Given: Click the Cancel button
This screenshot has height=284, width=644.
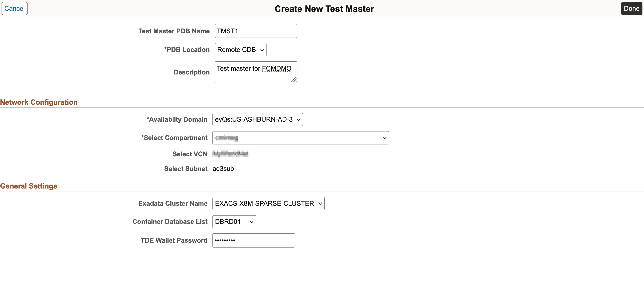Looking at the screenshot, I should [x=14, y=8].
